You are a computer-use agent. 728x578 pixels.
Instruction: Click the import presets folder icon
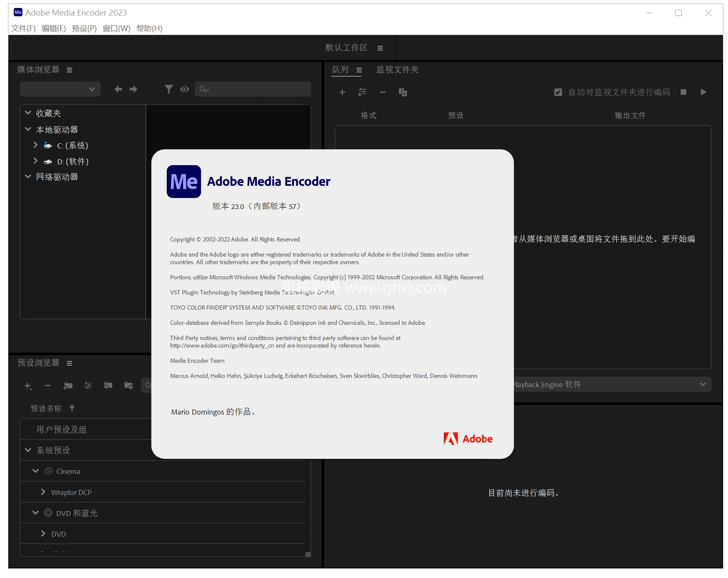(108, 385)
